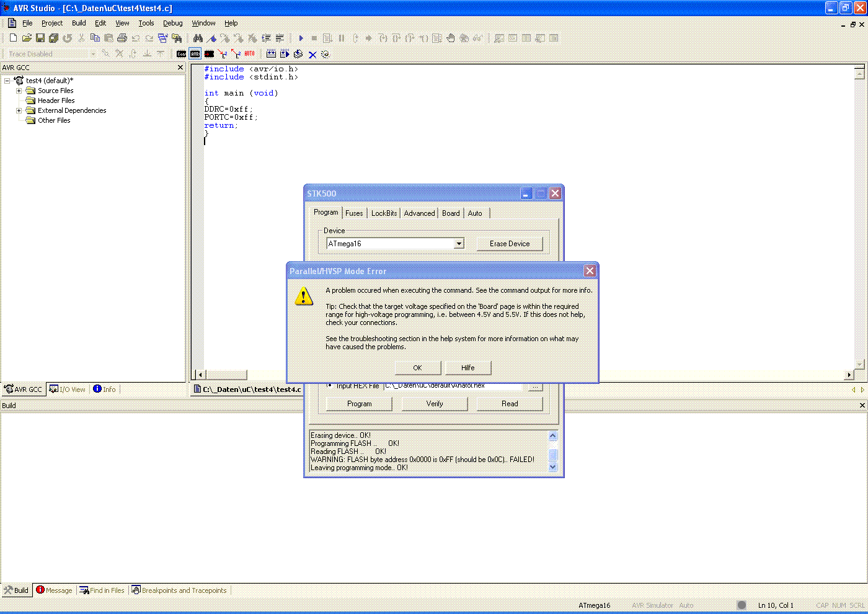Click 'Ln 10, Col 1' in status bar
868x614 pixels.
coord(776,605)
